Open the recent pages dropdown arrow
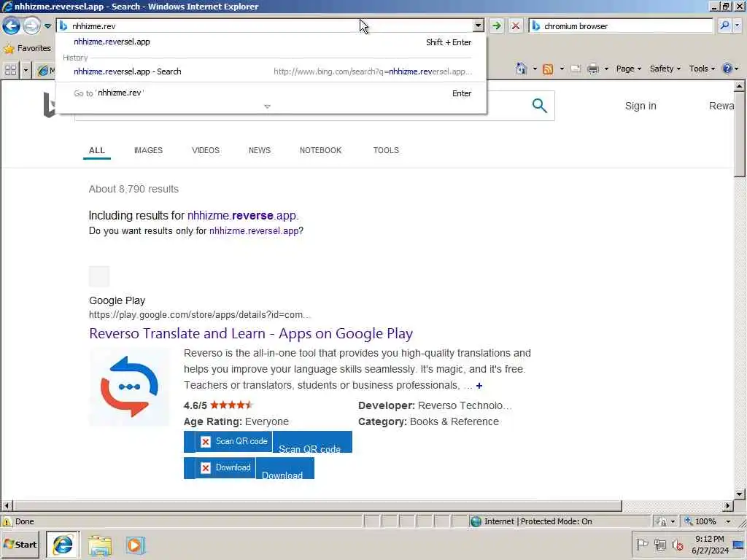747x560 pixels. 47,26
